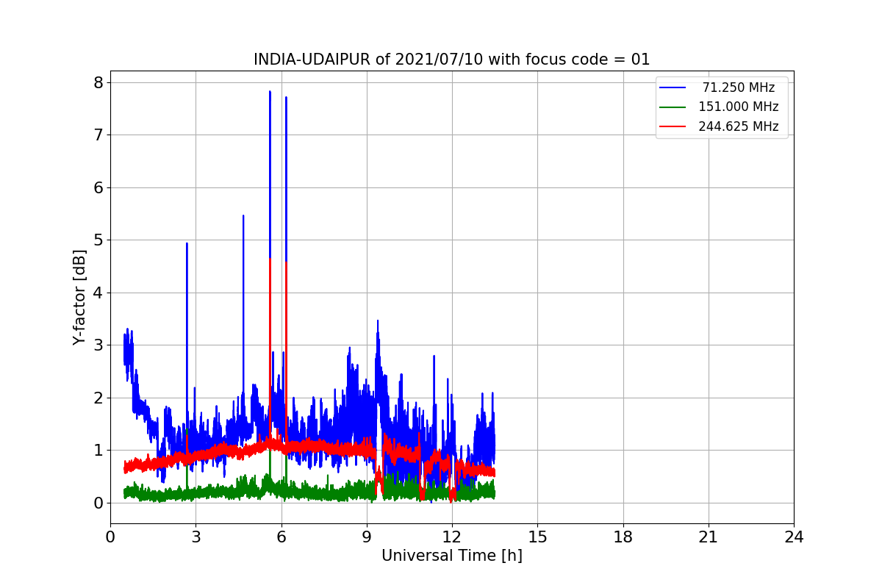
Task: Click the tallest blue spike peak near 7.8 dB
Action: pyautogui.click(x=270, y=92)
